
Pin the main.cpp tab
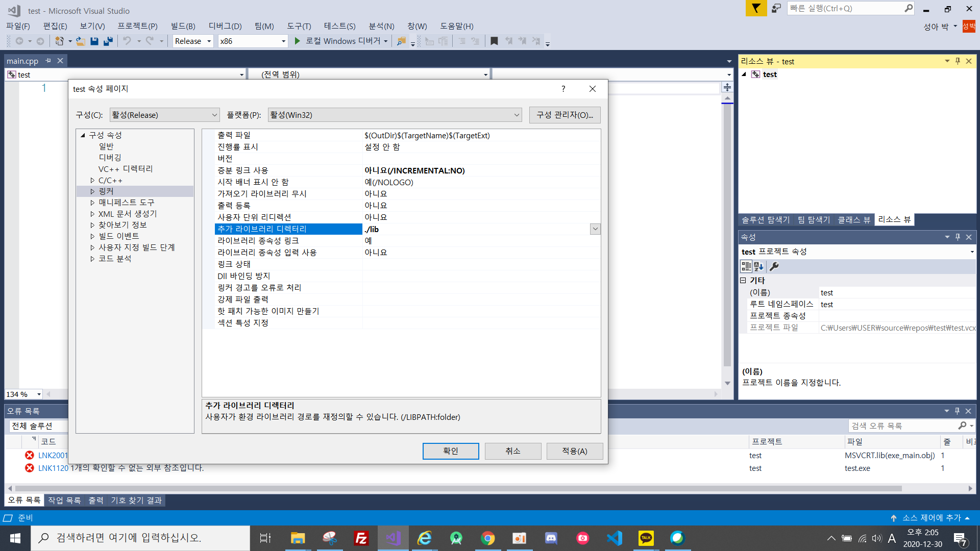(x=48, y=61)
